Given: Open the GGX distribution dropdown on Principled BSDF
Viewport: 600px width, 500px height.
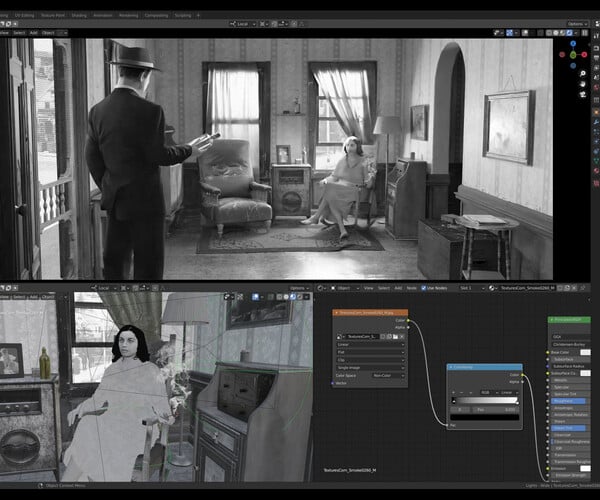Looking at the screenshot, I should tap(572, 337).
